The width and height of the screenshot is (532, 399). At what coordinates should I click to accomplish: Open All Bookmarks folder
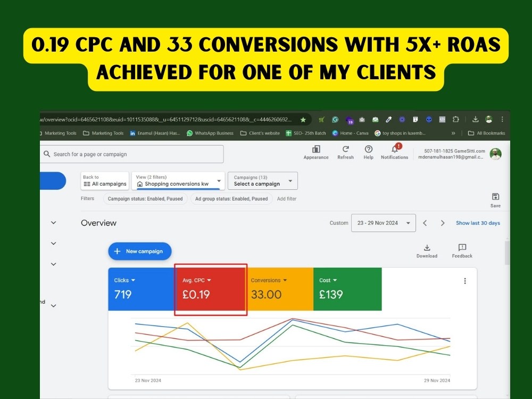[x=487, y=133]
